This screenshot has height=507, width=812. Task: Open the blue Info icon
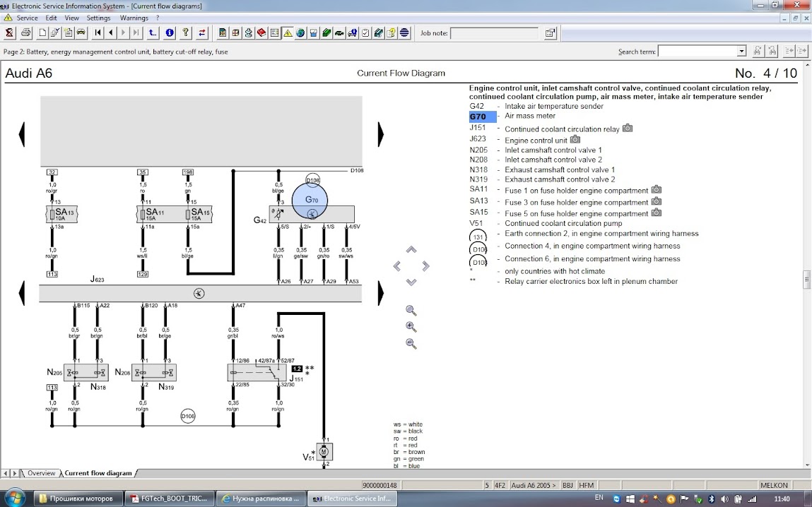point(170,32)
